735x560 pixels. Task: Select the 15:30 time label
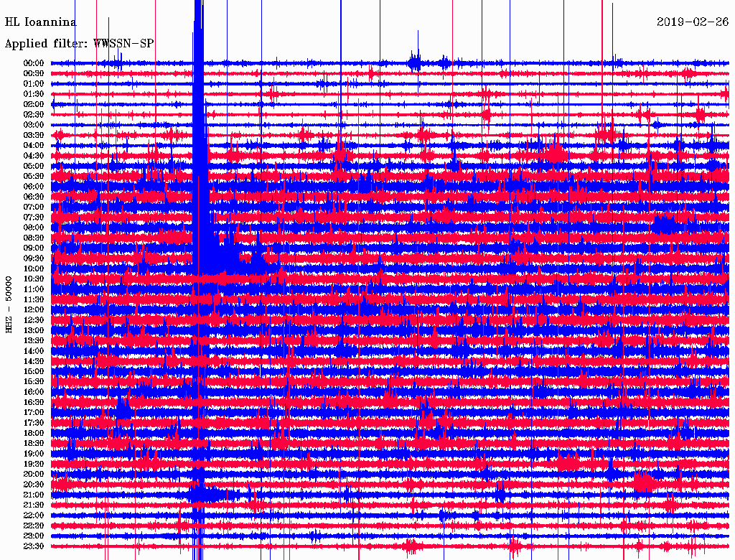coord(34,382)
